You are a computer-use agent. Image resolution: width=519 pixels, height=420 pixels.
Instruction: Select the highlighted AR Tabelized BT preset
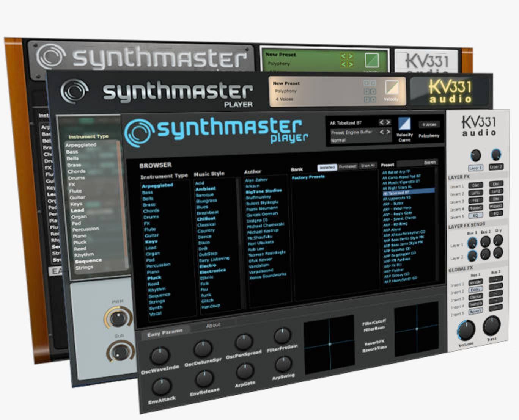click(x=408, y=192)
